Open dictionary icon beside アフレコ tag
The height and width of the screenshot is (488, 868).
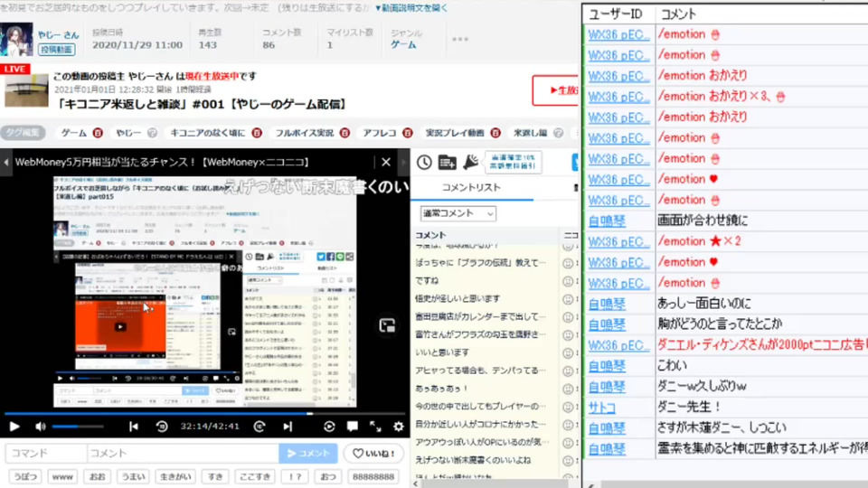pyautogui.click(x=408, y=133)
